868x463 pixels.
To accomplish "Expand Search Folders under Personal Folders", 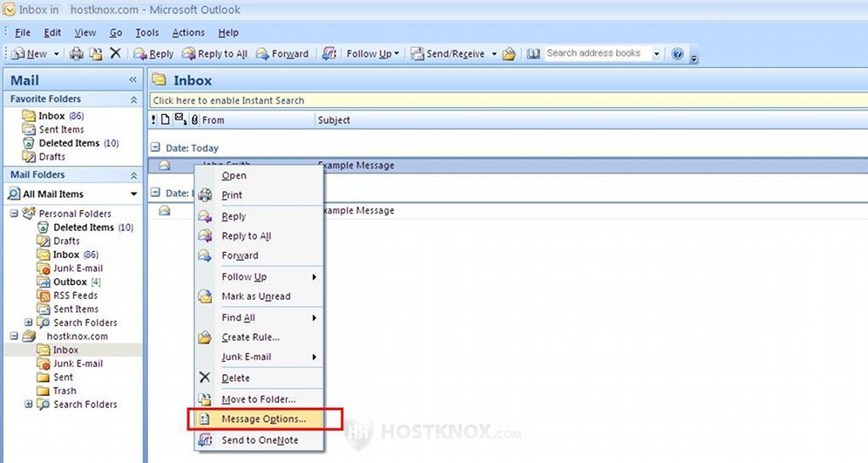I will click(28, 323).
